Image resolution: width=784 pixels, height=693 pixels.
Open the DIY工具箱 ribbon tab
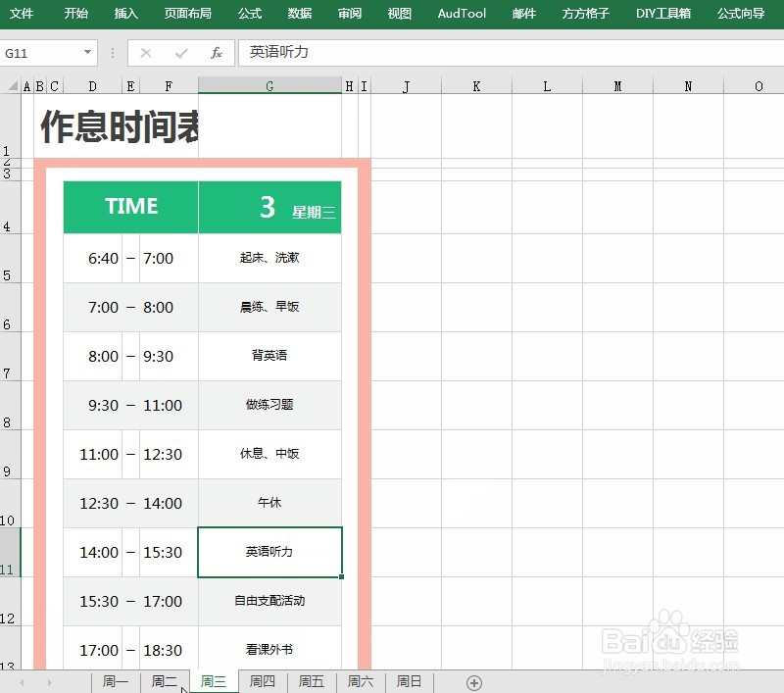click(661, 14)
